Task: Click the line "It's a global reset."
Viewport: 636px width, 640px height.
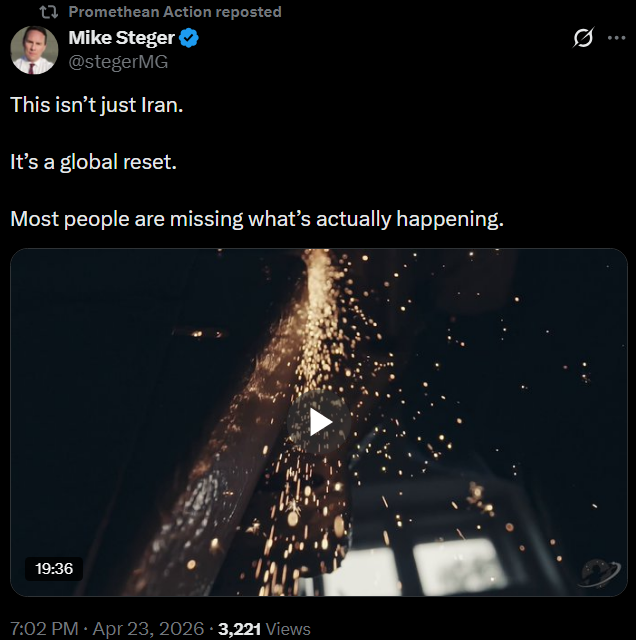Action: (93, 161)
